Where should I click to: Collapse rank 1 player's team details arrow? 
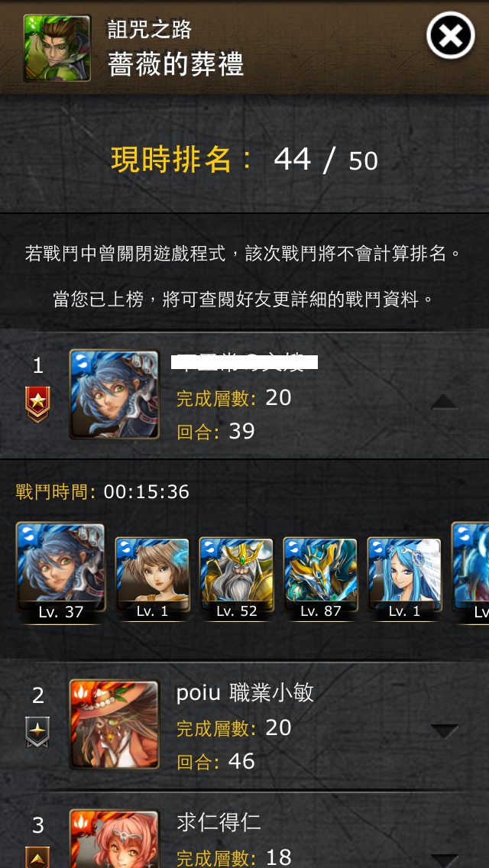point(445,402)
